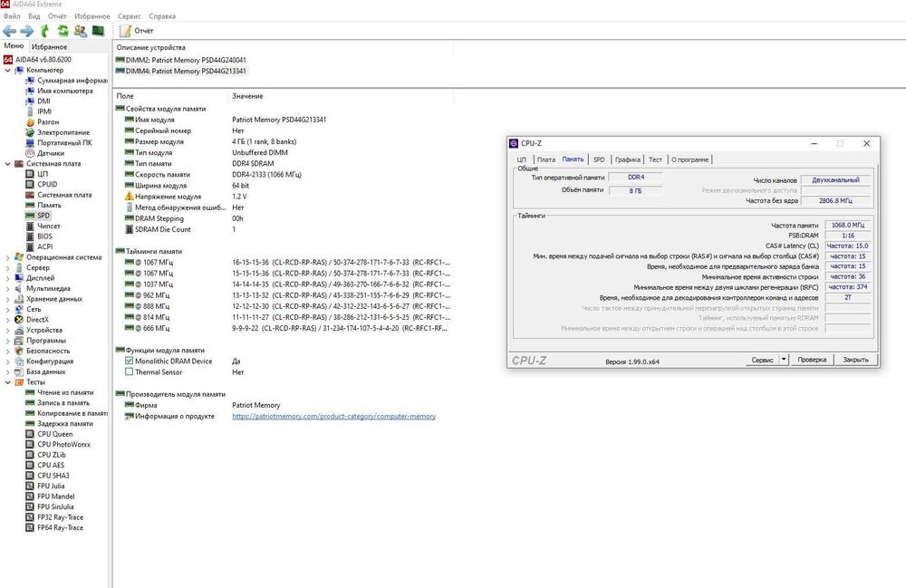Switch to the ЦП tab in CPU-Z
Screen dimensions: 906x588
point(521,159)
